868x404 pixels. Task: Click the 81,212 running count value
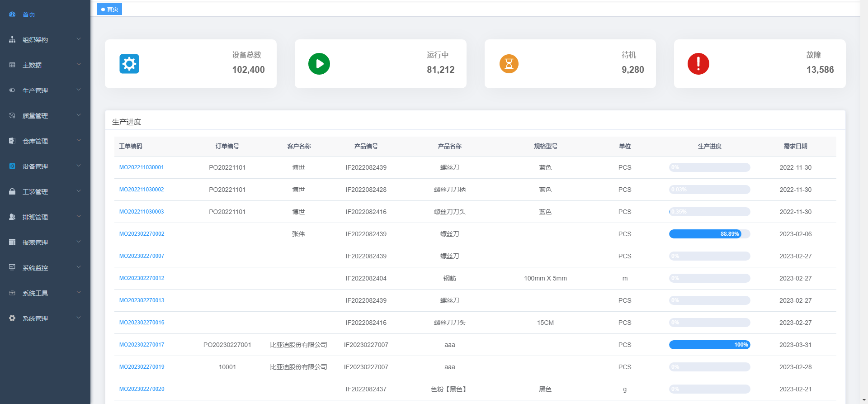(441, 70)
